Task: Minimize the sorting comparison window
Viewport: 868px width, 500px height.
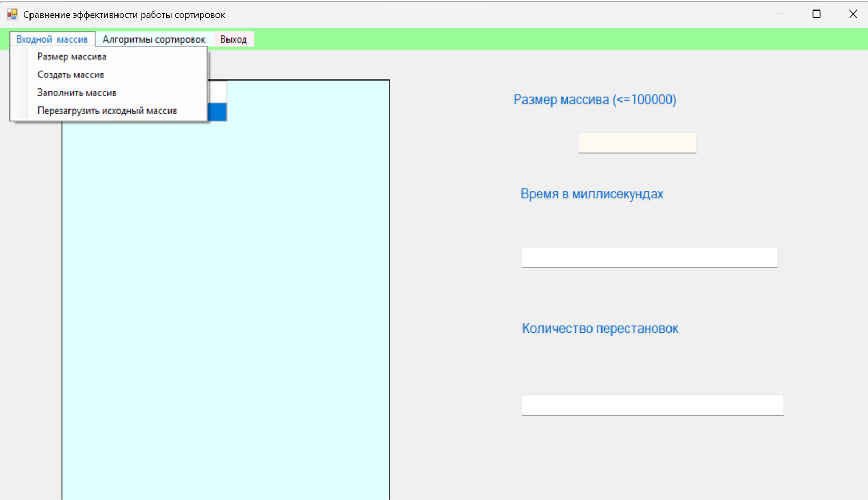Action: [x=781, y=14]
